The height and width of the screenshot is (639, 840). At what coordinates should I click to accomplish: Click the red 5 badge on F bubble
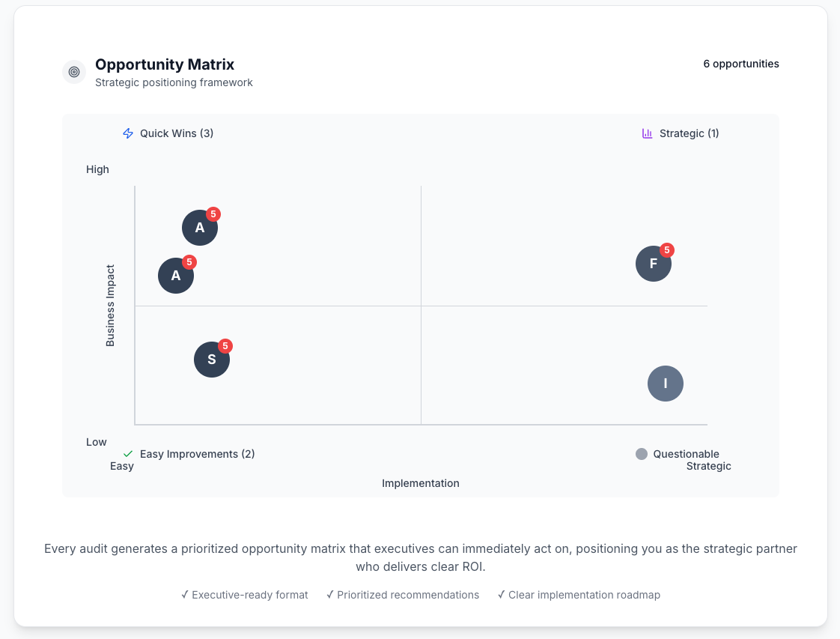pos(667,250)
